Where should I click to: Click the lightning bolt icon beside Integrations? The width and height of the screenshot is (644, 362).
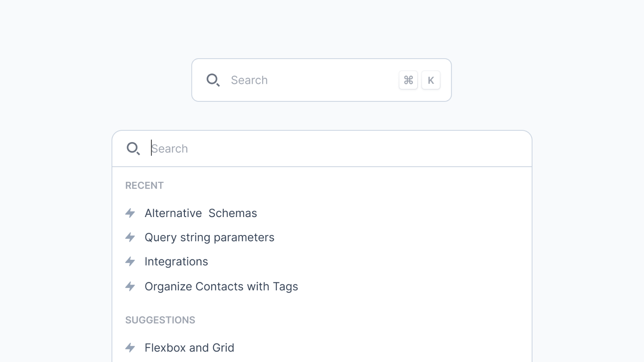tap(130, 261)
